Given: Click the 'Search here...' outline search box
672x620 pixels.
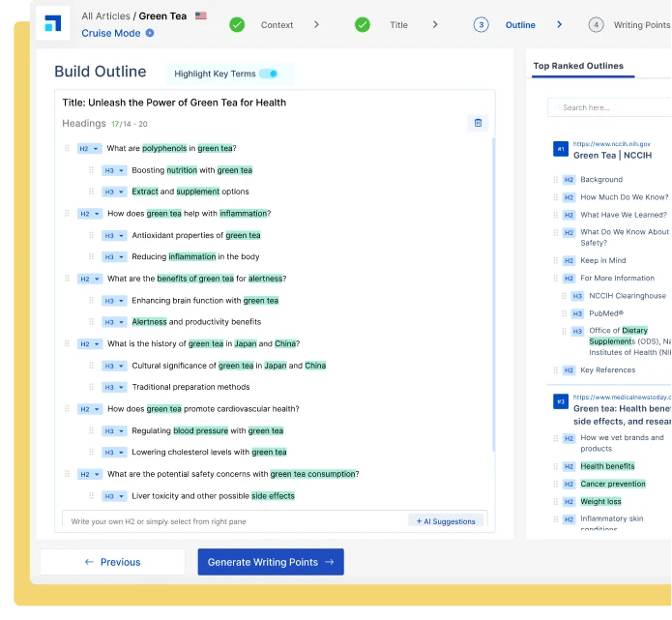Looking at the screenshot, I should (609, 107).
